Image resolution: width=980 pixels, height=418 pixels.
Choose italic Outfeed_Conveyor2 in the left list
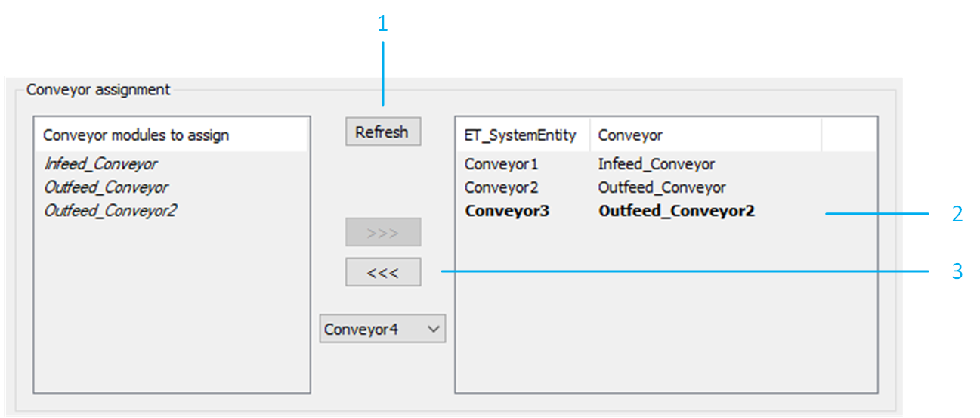[110, 211]
